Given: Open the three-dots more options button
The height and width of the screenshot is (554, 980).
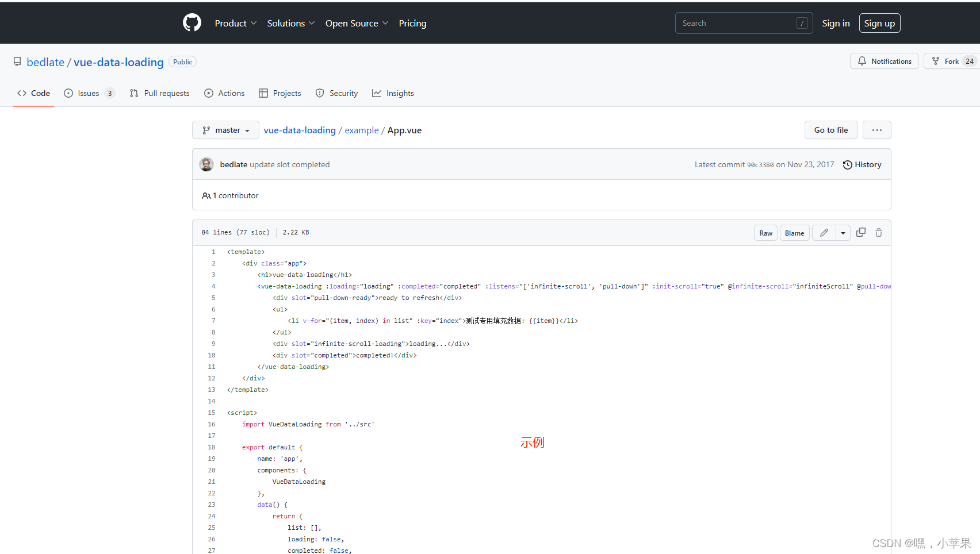Looking at the screenshot, I should (877, 130).
